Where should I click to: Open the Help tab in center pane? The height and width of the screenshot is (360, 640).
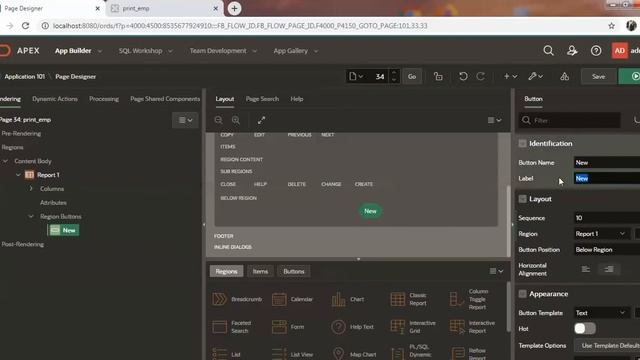coord(297,99)
